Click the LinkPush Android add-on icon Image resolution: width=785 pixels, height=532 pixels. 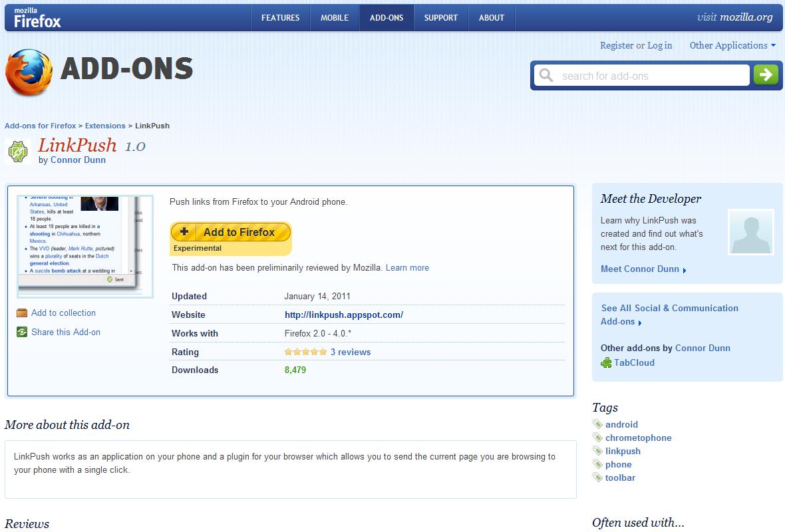click(x=18, y=151)
